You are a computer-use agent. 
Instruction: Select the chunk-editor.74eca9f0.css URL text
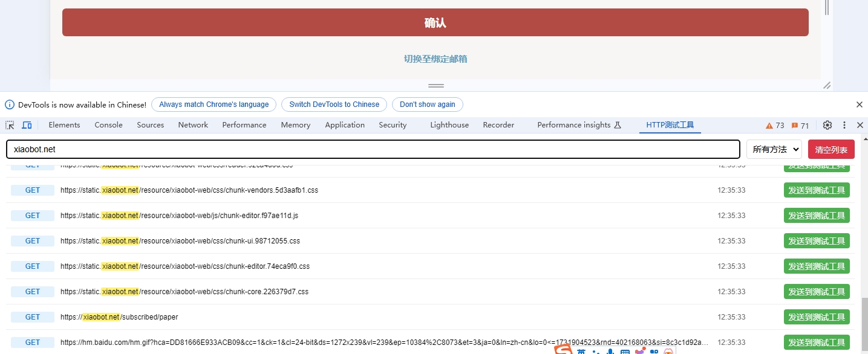(x=185, y=266)
